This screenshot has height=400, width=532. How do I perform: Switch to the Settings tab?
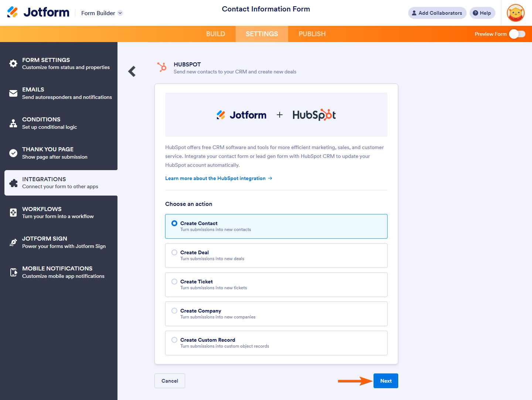[262, 34]
